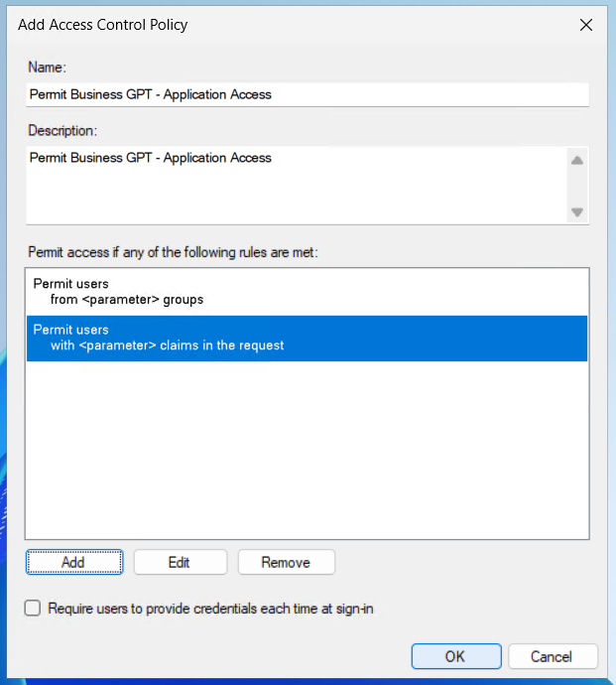Select the 'with <parameter> claims in the request' rule
Screen dimensions: 616x685
tap(307, 339)
